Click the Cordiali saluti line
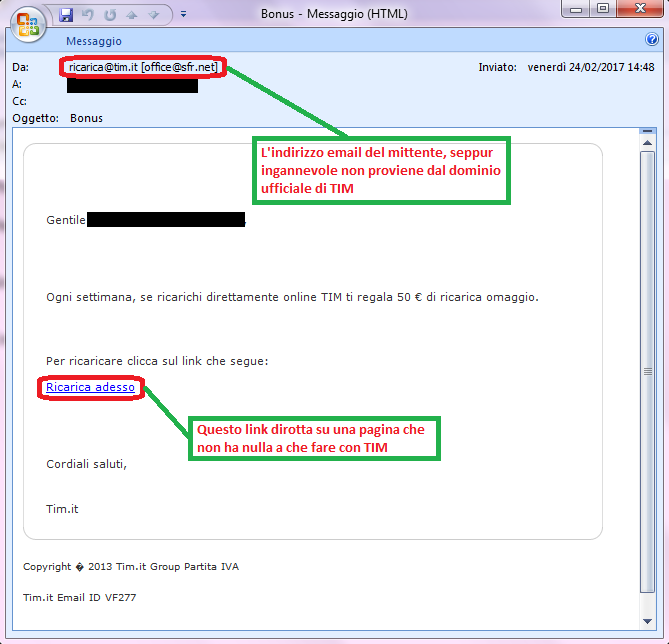Image resolution: width=669 pixels, height=644 pixels. (x=87, y=464)
